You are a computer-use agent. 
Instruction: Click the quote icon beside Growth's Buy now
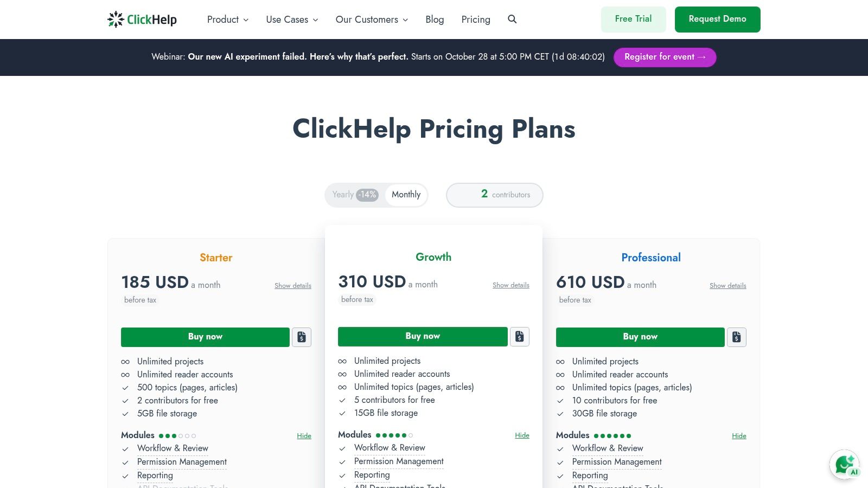519,336
